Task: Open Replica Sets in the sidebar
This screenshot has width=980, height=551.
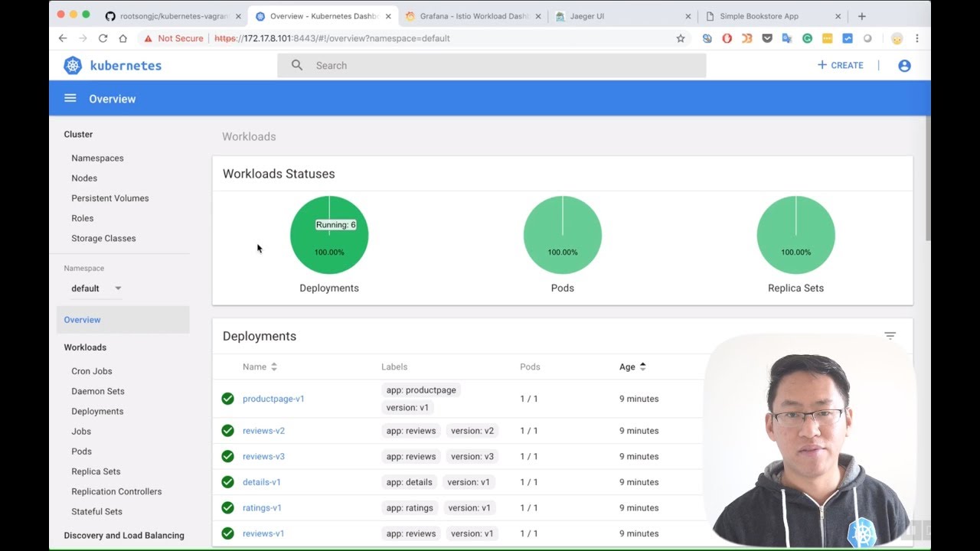Action: [96, 471]
